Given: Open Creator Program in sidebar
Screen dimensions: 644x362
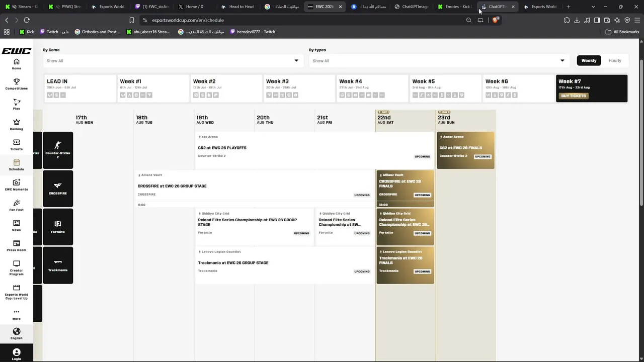Looking at the screenshot, I should (x=16, y=268).
